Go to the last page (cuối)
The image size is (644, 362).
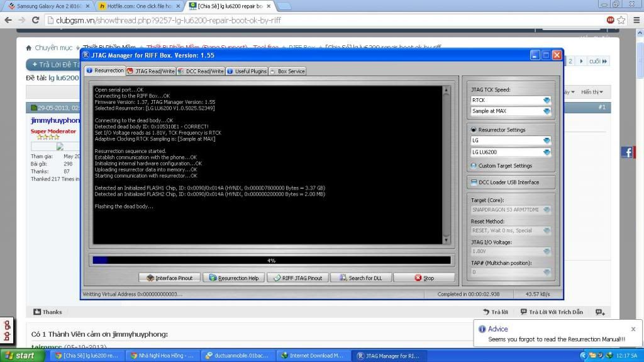click(x=598, y=61)
